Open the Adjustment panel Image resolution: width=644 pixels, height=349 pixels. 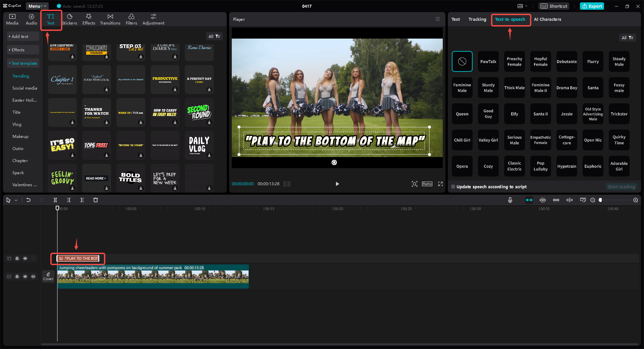click(x=153, y=19)
